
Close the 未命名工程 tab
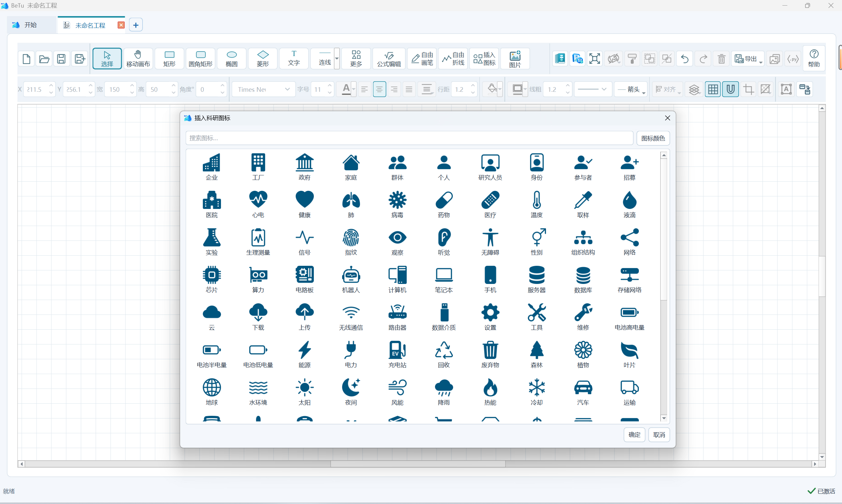click(x=121, y=25)
